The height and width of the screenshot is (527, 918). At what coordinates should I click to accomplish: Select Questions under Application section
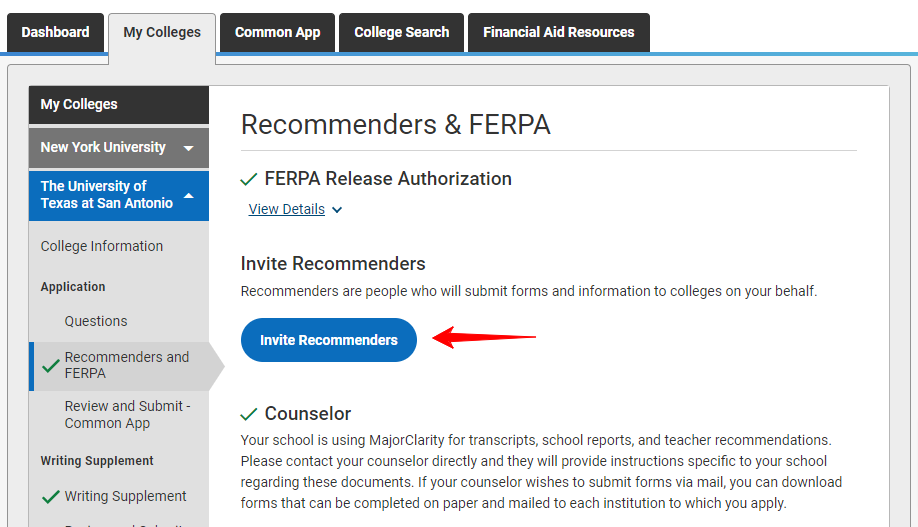[96, 321]
